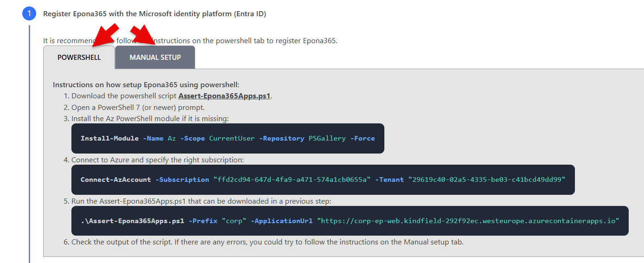The width and height of the screenshot is (644, 263).
Task: Click PSGallery in the install command
Action: click(x=327, y=138)
